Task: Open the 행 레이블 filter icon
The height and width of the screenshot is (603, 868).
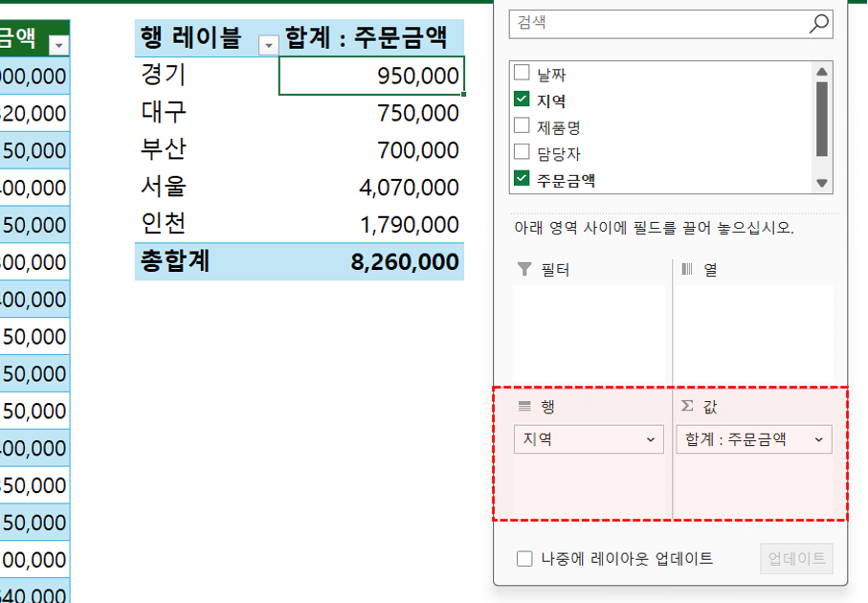Action: (268, 44)
